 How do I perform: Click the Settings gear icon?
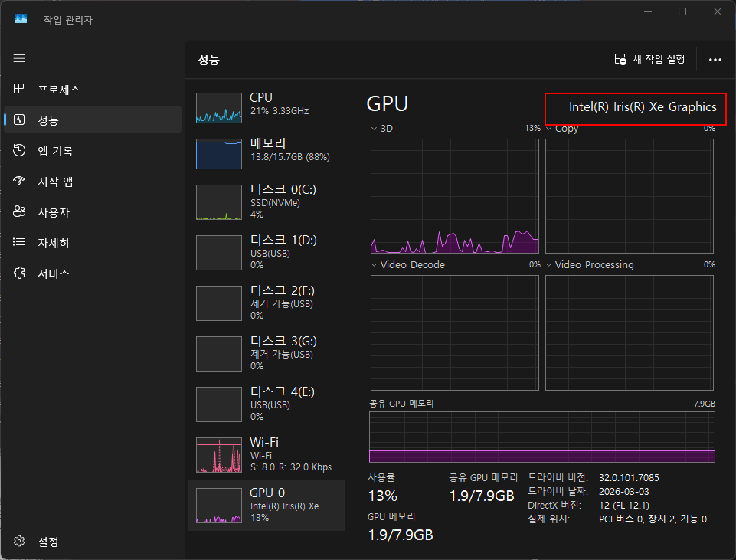(19, 541)
